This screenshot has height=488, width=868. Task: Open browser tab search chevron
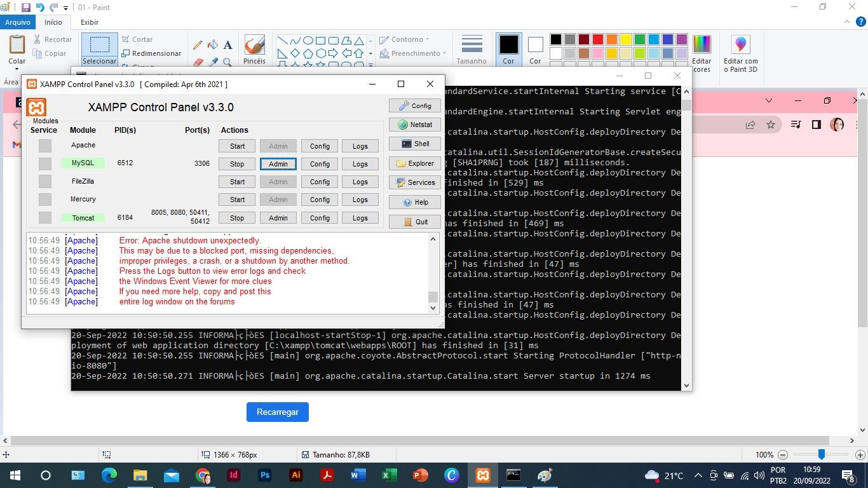click(769, 100)
